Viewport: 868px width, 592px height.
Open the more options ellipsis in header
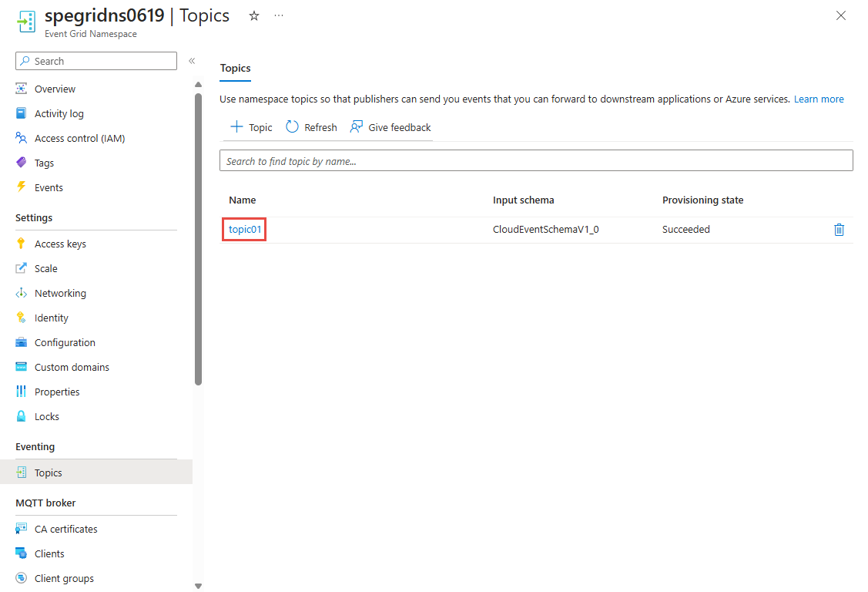pos(279,15)
